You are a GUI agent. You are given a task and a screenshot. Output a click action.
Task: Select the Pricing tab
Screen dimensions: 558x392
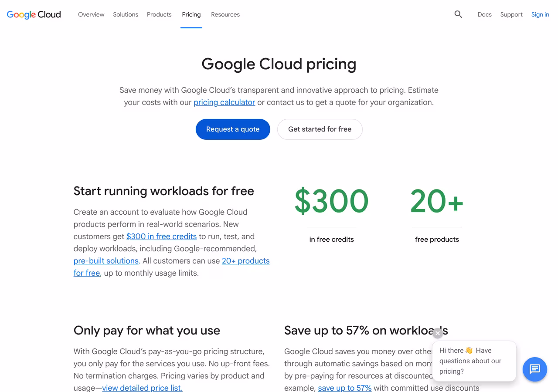coord(191,14)
